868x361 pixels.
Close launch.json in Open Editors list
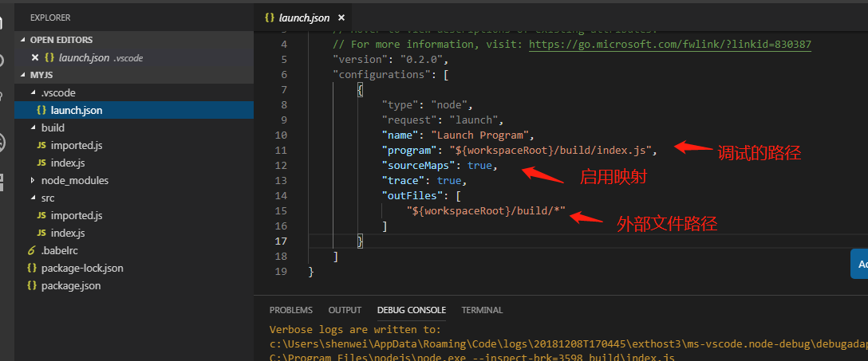(35, 57)
